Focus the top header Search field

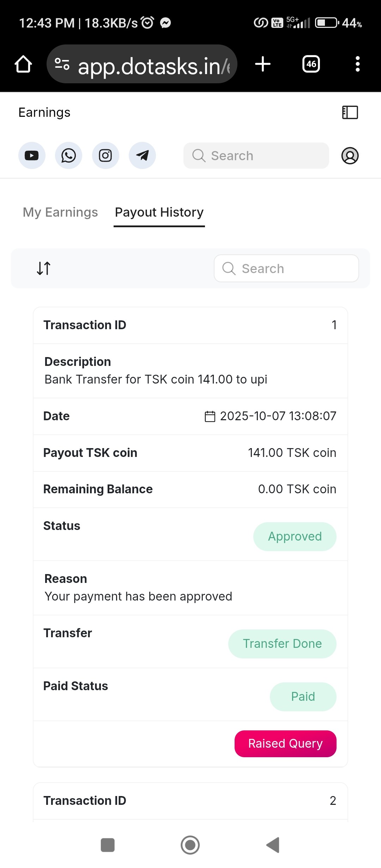pos(256,156)
